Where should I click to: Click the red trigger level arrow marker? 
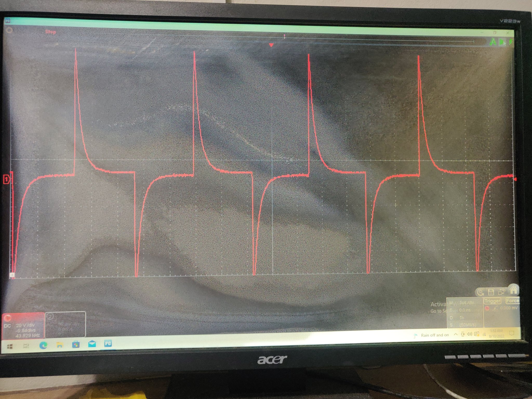(515, 179)
